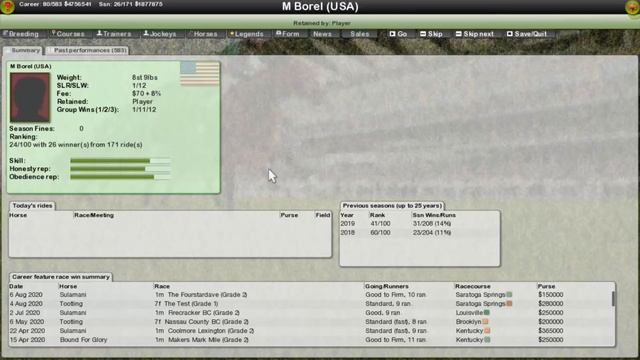
Task: Click horse Bound For Glory
Action: coord(83,340)
